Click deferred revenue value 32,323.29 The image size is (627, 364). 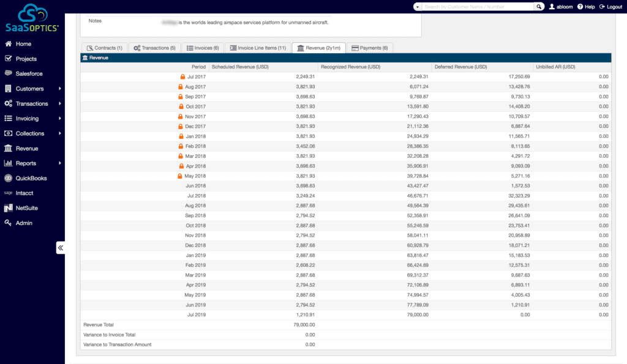[519, 196]
